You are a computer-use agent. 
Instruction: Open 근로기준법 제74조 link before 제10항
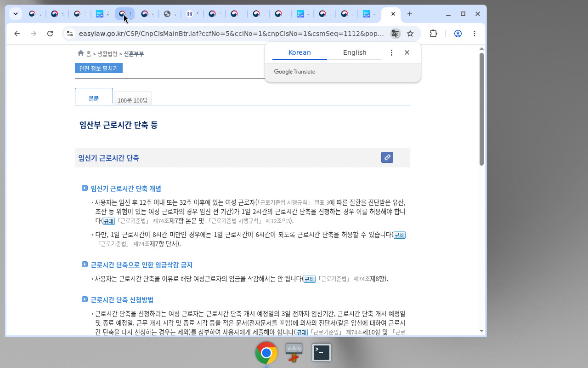tap(335, 333)
